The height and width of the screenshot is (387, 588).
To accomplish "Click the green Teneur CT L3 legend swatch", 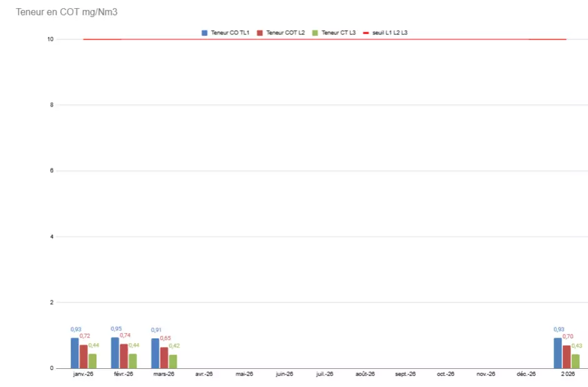I will click(x=315, y=33).
